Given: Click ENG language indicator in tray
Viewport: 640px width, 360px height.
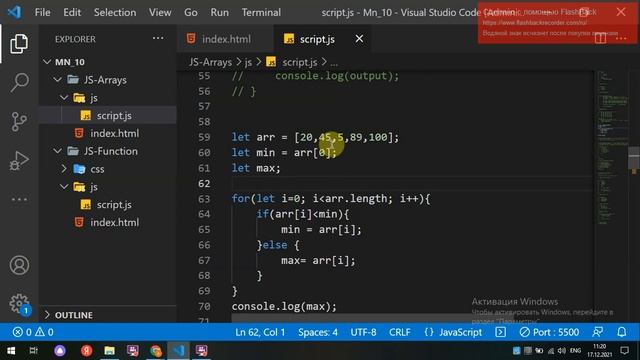Looking at the screenshot, I should point(576,351).
